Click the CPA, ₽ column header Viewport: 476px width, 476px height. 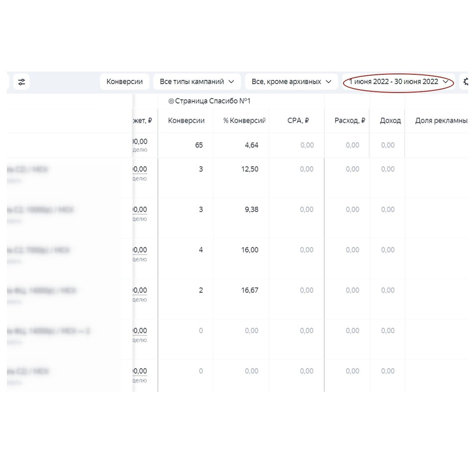(x=298, y=120)
